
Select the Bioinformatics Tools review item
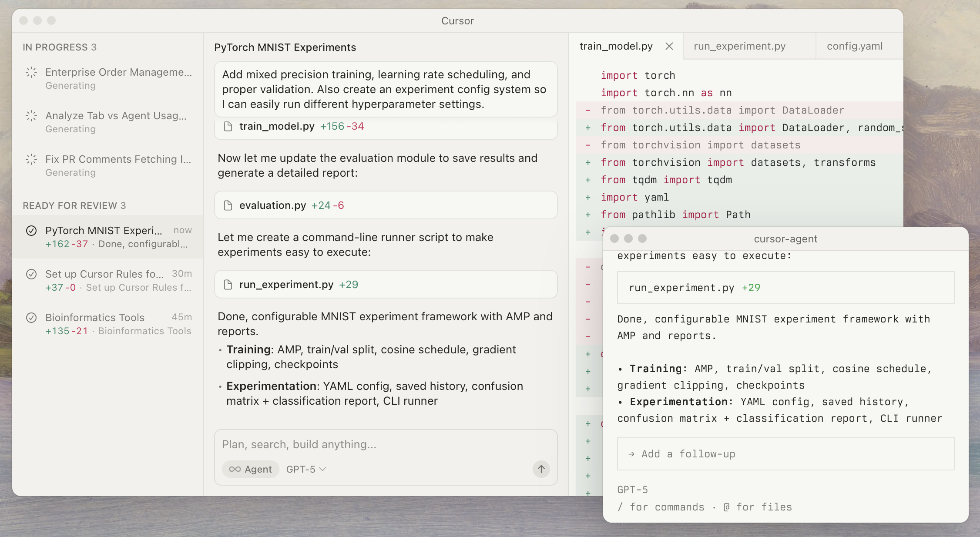[x=108, y=324]
